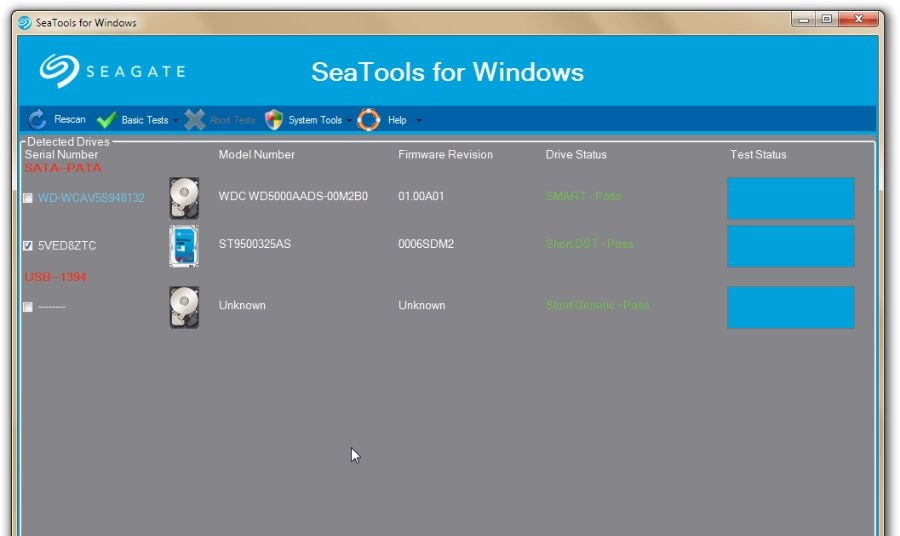Click the Short DST - Pass drive status
The height and width of the screenshot is (536, 900).
pyautogui.click(x=589, y=244)
